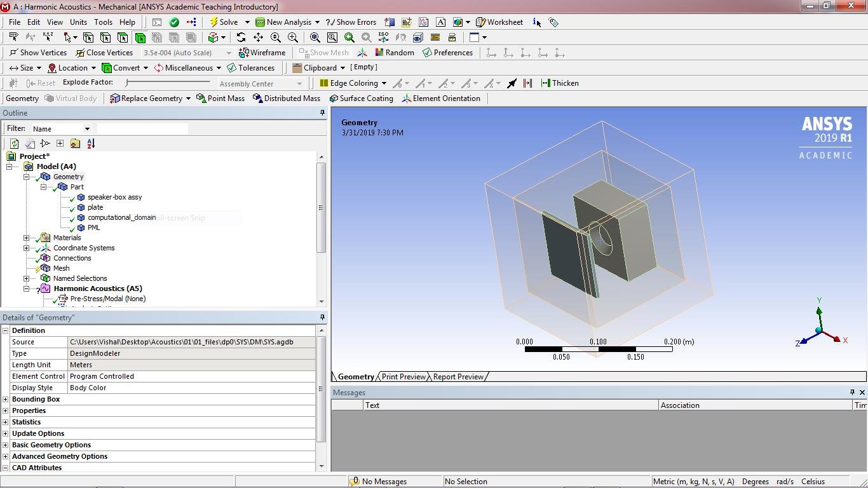Open the Edit menu
The height and width of the screenshot is (488, 868).
click(x=34, y=22)
